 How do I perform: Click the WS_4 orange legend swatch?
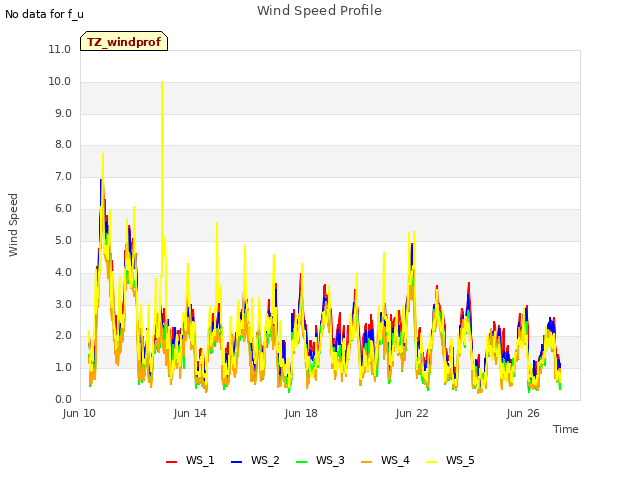click(x=367, y=462)
